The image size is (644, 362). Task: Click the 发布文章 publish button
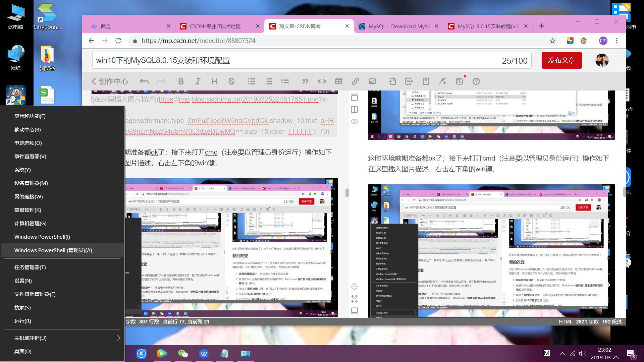pyautogui.click(x=561, y=60)
